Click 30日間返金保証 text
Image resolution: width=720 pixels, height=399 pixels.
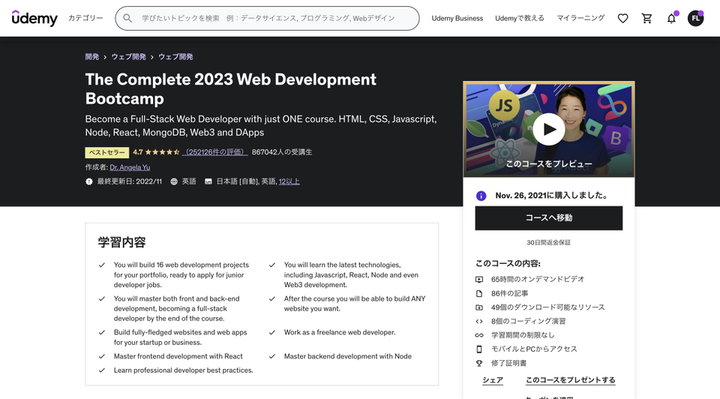[549, 242]
